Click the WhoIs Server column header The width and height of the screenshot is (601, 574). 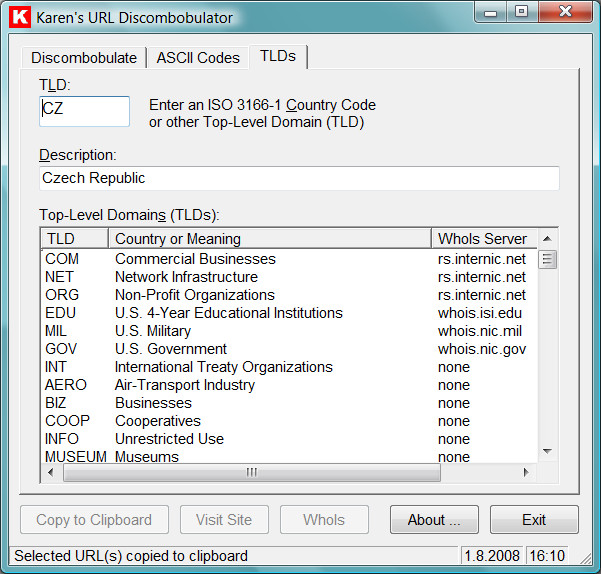(484, 239)
